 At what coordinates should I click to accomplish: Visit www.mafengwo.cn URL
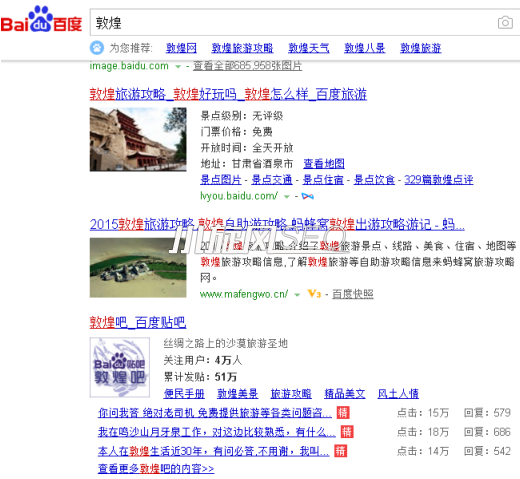click(x=244, y=294)
